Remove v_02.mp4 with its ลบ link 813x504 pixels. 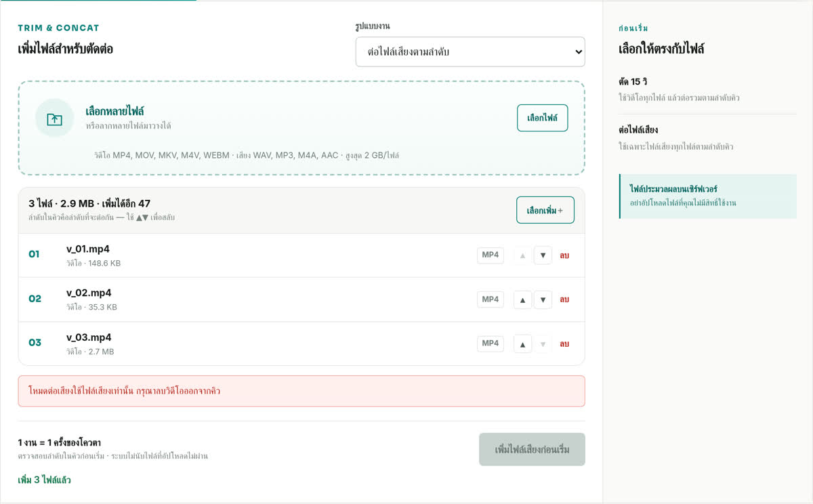[564, 299]
